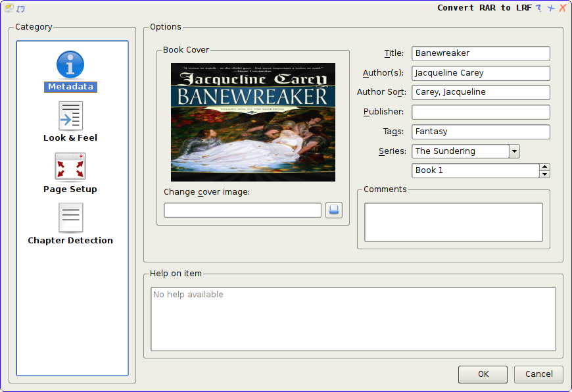Click the Series: label

coord(393,151)
